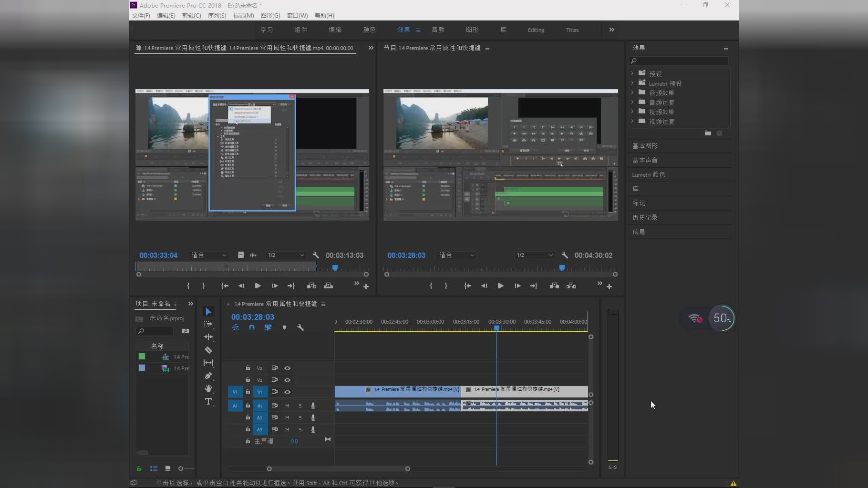Go to Out point in program monitor

pyautogui.click(x=534, y=286)
